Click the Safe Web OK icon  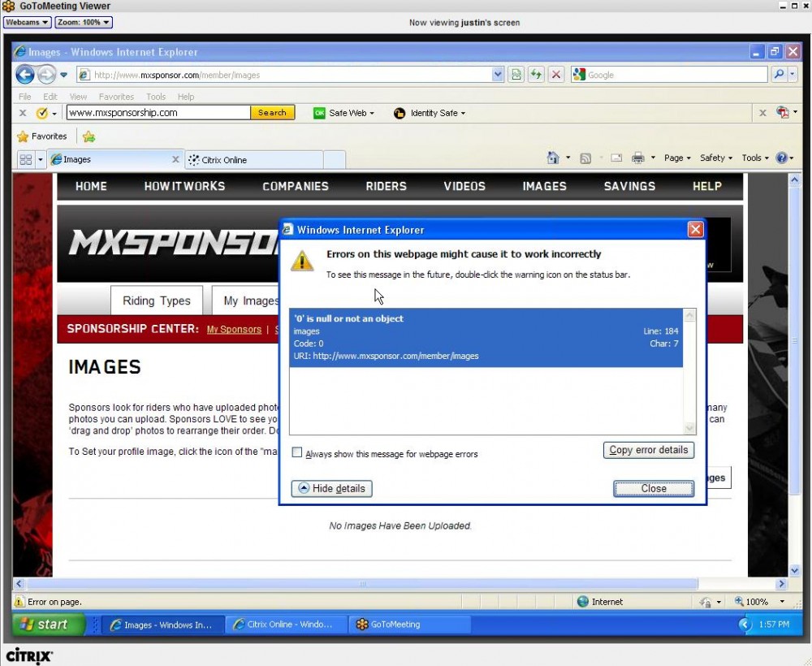319,113
